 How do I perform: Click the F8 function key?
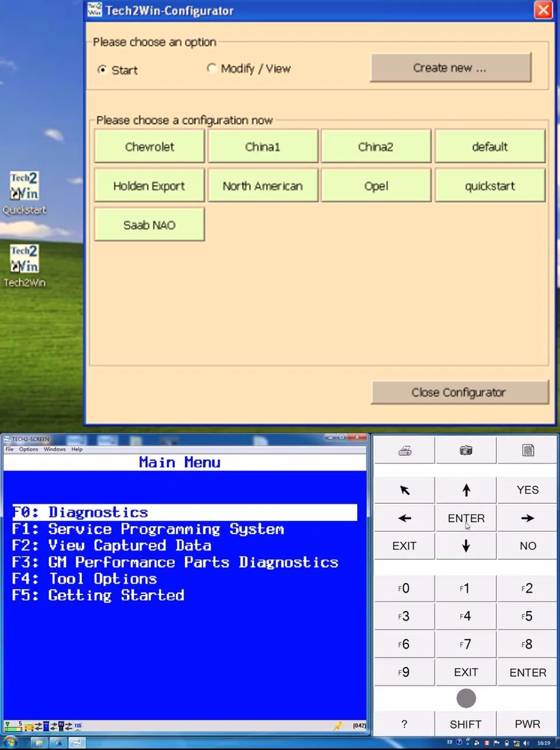click(x=527, y=644)
